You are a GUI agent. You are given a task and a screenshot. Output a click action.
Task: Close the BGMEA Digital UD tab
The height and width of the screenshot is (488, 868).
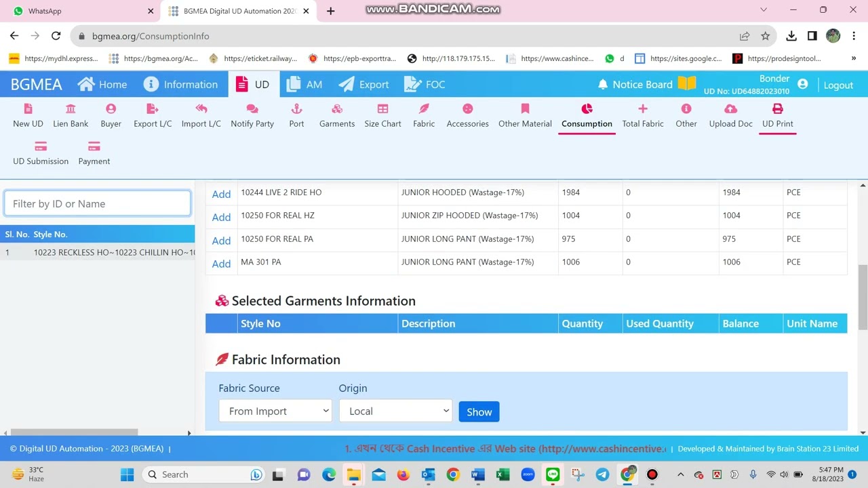[307, 11]
